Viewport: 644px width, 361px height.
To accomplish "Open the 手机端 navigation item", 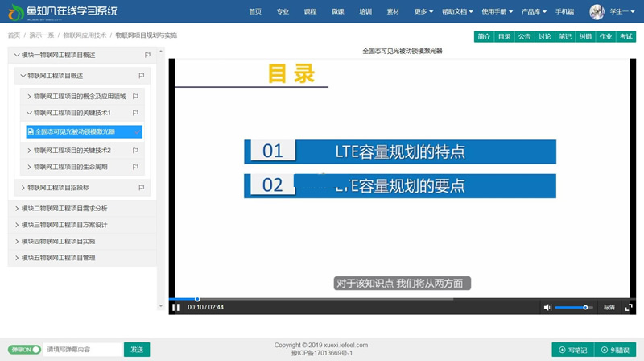I will click(x=564, y=11).
